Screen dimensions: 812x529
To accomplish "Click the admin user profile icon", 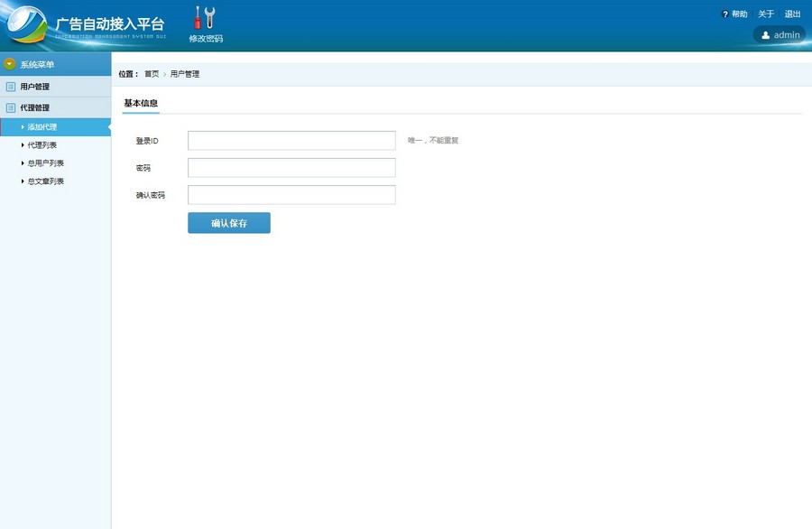I will coord(766,35).
